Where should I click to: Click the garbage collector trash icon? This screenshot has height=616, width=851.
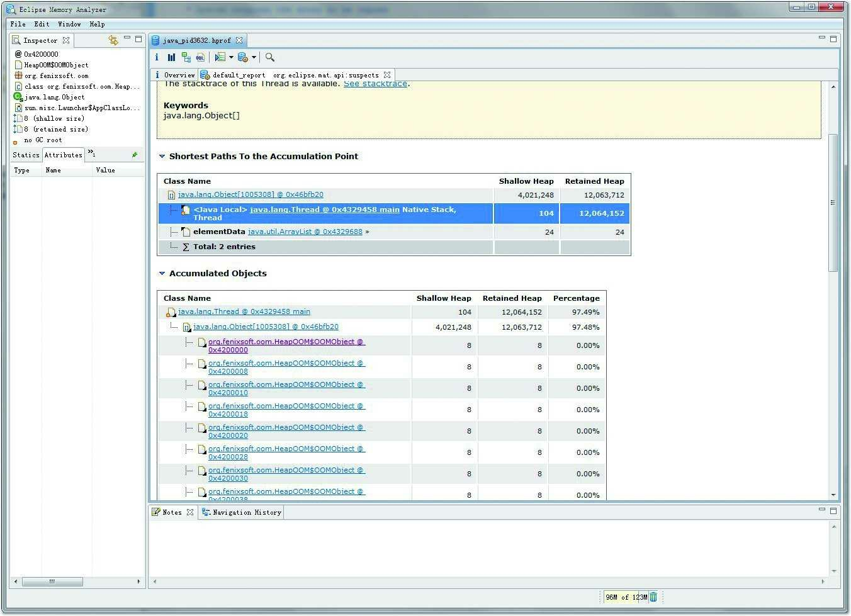coord(653,597)
